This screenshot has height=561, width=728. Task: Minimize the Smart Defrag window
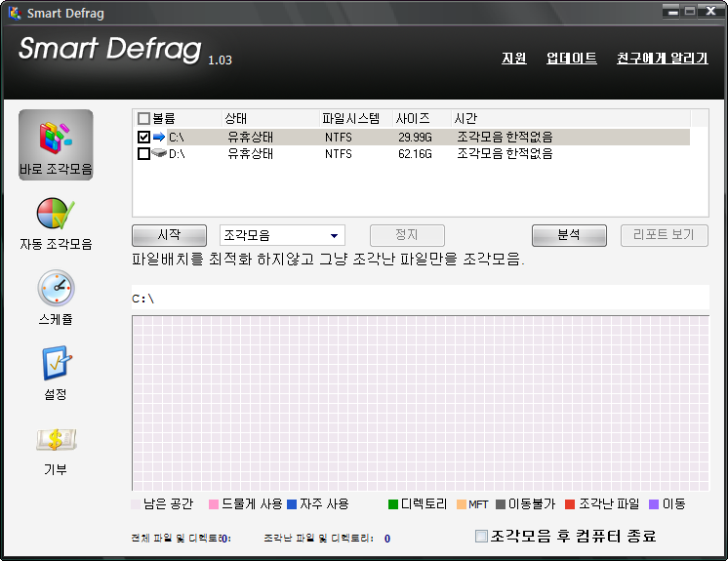(x=670, y=11)
